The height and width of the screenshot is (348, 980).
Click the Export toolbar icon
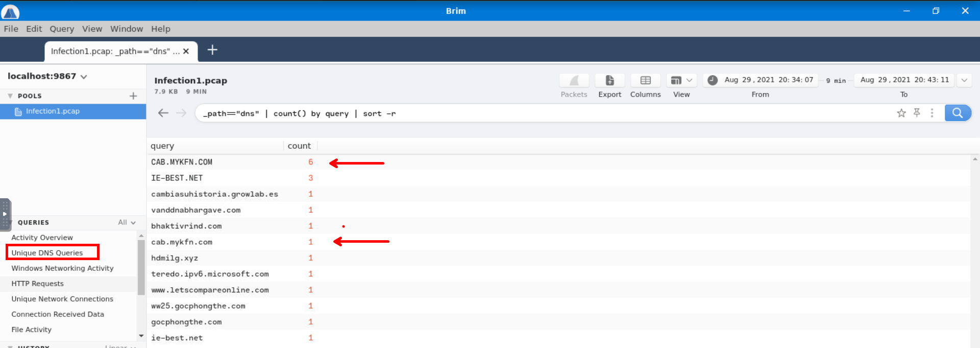point(609,81)
